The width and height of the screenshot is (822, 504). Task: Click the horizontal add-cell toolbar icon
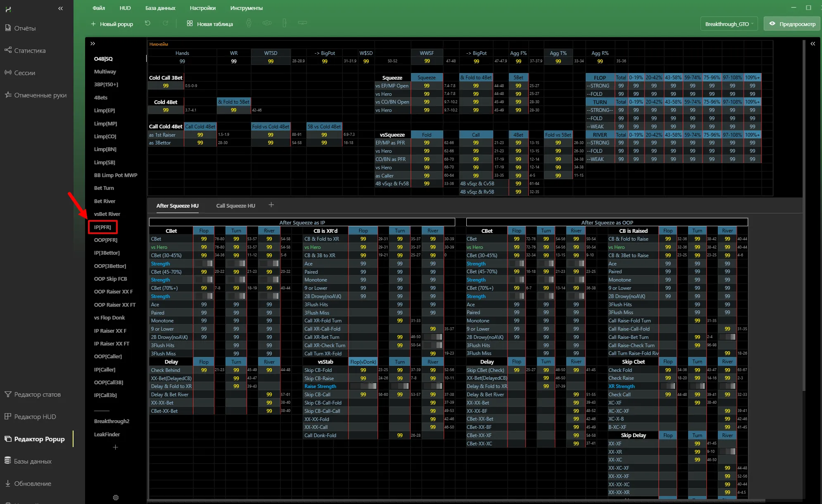[267, 24]
